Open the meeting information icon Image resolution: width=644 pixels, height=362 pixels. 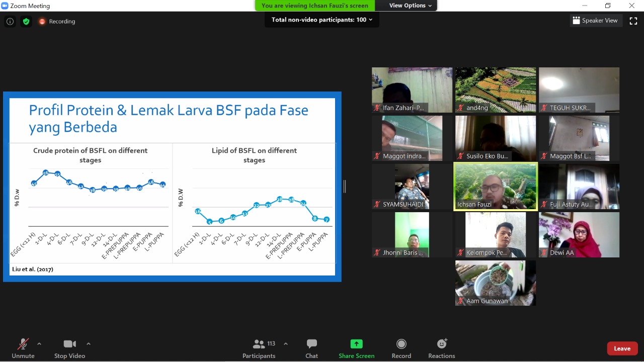(10, 21)
